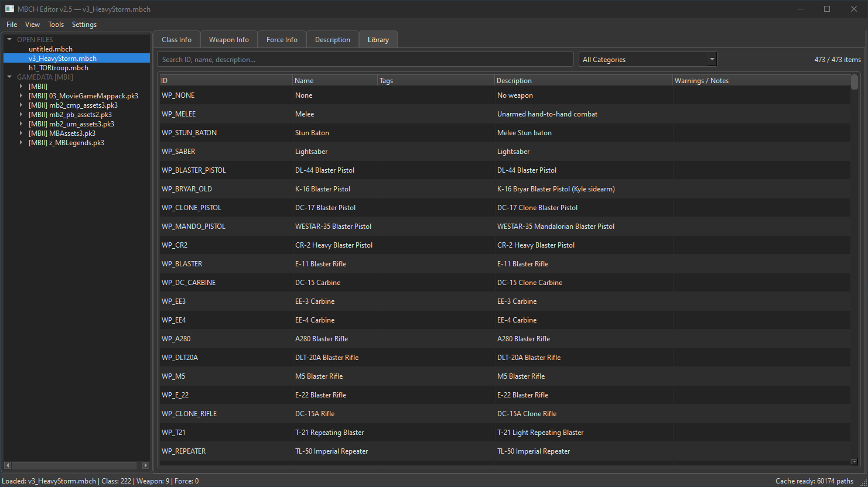Select h1_TORtroop.mbch in open files

[x=59, y=68]
